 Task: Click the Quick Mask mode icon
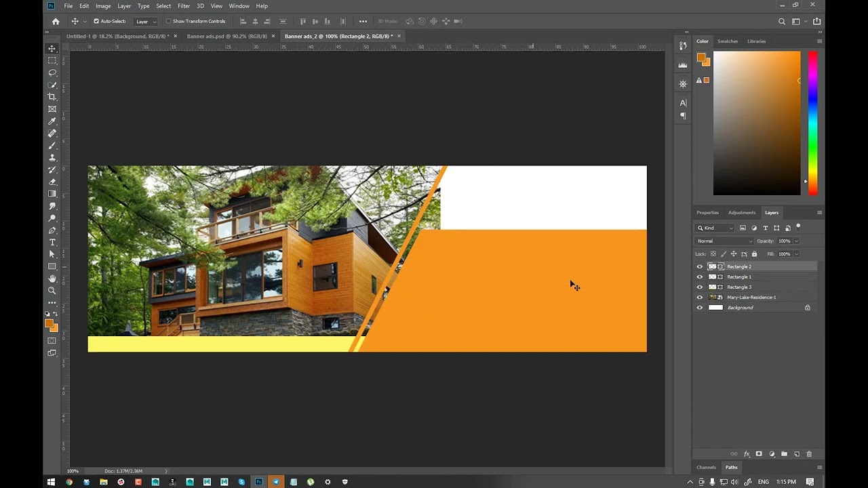point(52,341)
